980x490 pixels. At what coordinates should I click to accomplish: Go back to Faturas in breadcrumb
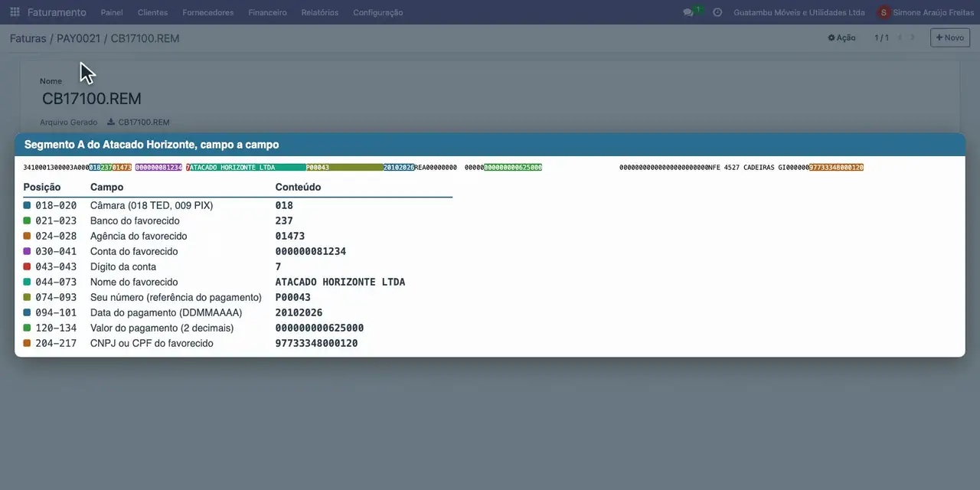pos(28,38)
